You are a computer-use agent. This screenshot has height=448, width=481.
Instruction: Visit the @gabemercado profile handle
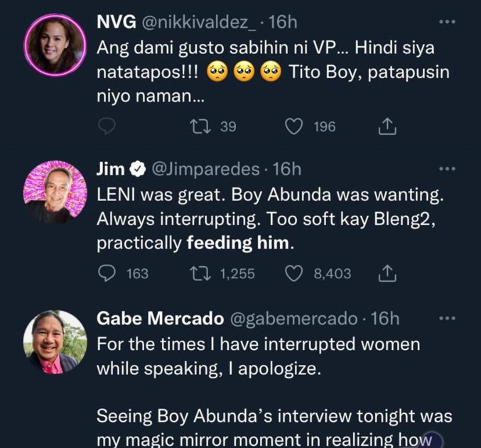tap(301, 319)
